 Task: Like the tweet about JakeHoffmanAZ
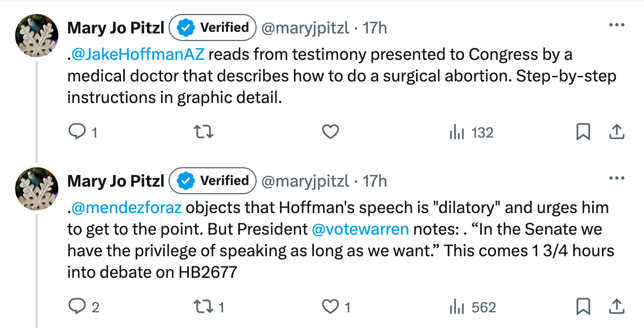coord(330,132)
